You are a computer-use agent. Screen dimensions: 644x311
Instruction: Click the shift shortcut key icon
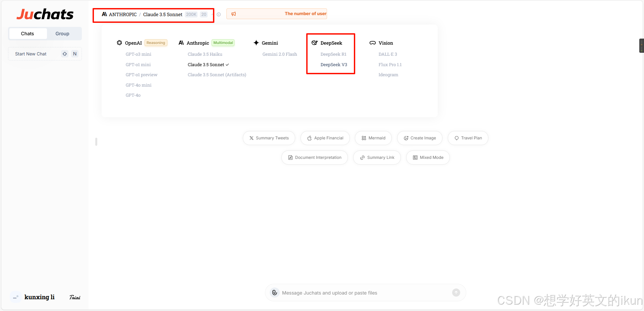tap(65, 54)
